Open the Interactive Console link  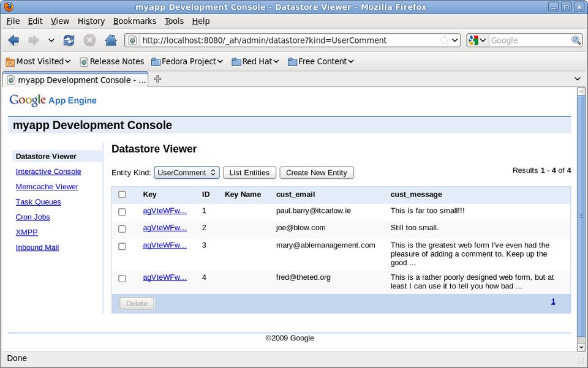tap(48, 171)
